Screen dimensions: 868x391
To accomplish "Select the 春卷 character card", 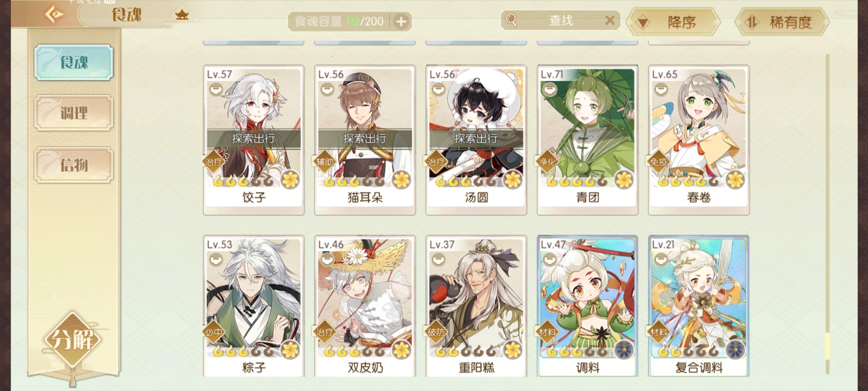I will click(699, 140).
